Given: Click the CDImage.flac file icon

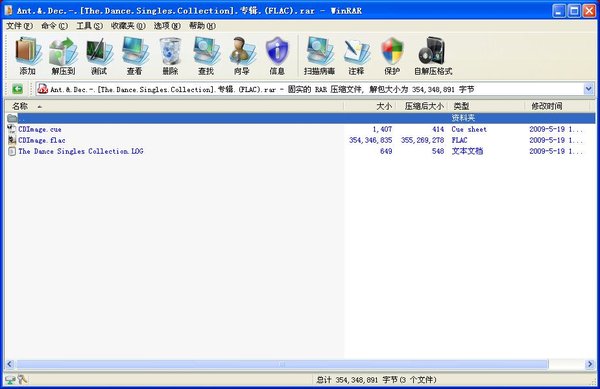Looking at the screenshot, I should (x=12, y=140).
